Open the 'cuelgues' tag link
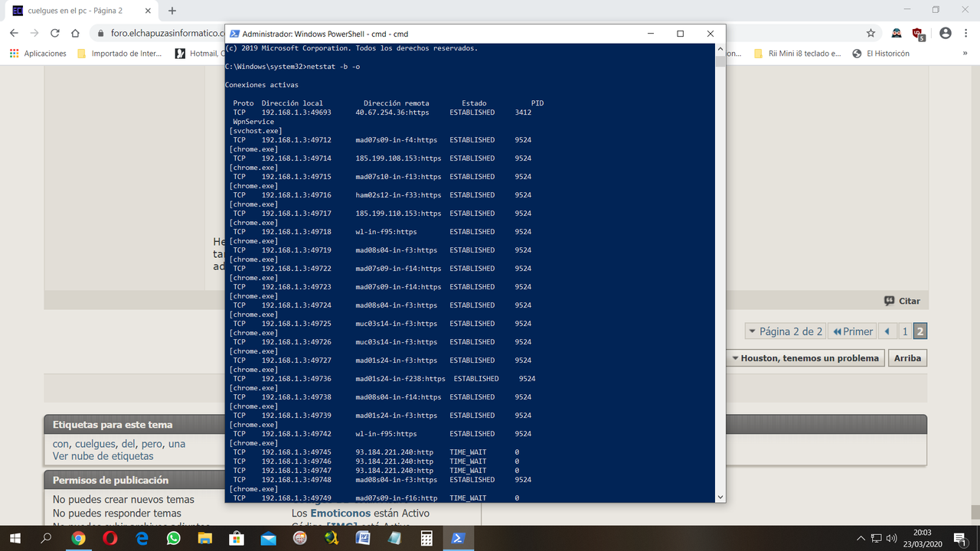980x551 pixels. 95,444
